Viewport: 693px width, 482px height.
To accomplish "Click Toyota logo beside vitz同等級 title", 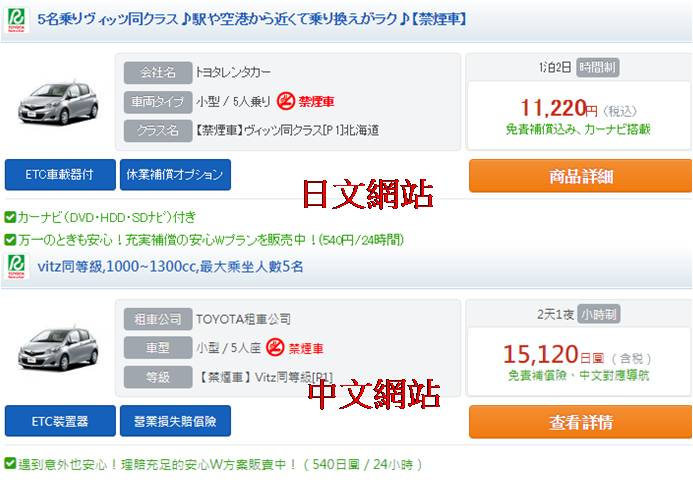I will [x=17, y=266].
